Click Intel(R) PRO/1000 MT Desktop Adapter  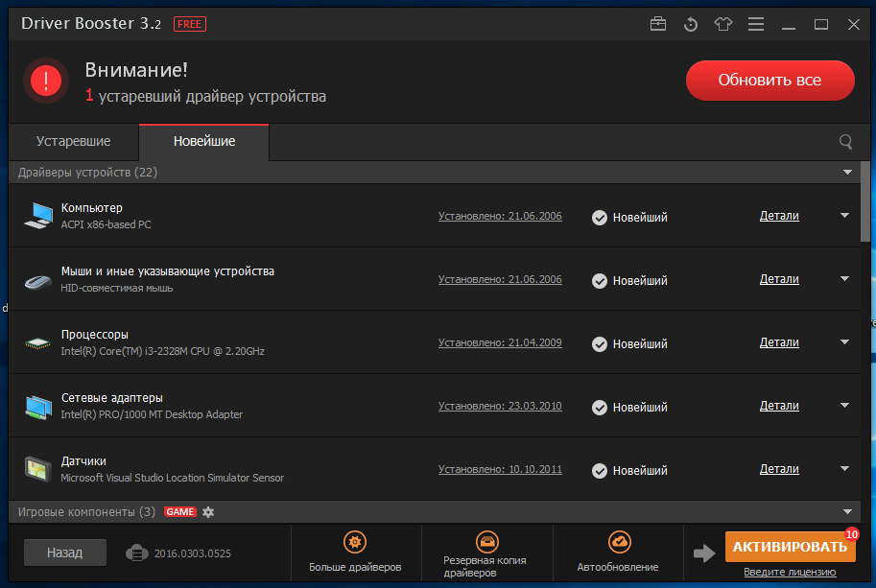(x=152, y=415)
